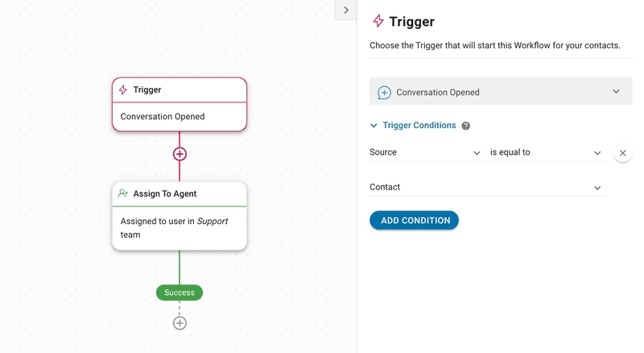
Task: Select the green Success branch badge
Action: point(180,293)
